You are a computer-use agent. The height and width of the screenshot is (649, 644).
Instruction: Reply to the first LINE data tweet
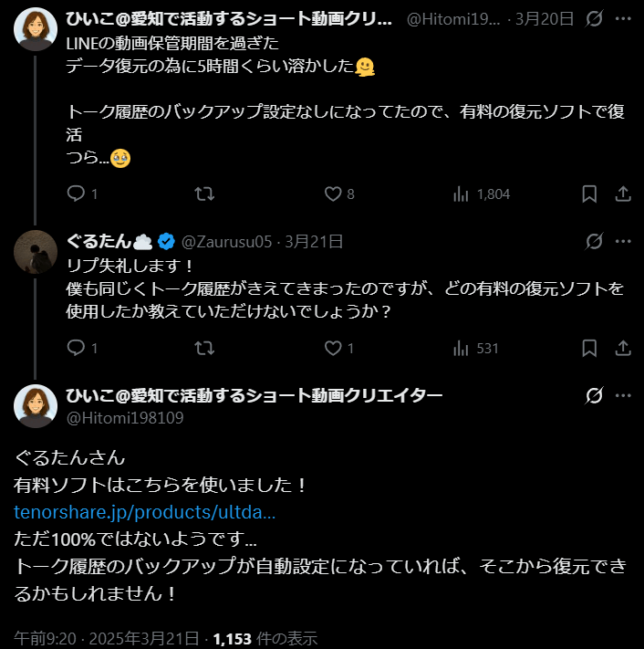(77, 194)
